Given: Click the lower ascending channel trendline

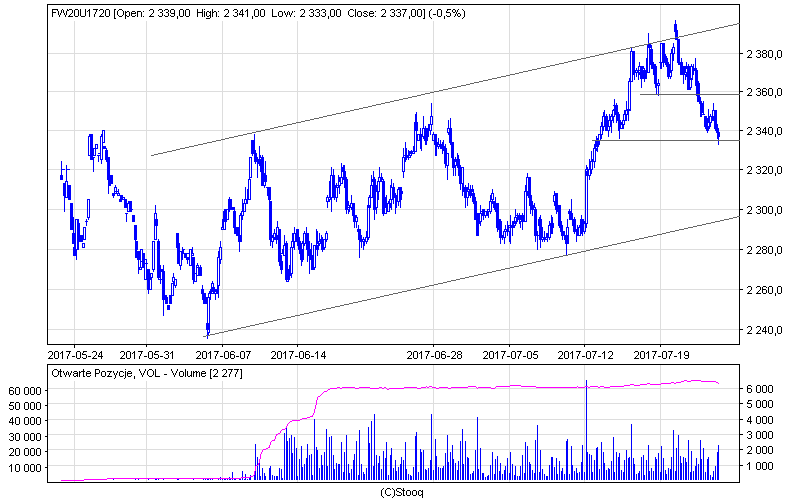Looking at the screenshot, I should [471, 277].
